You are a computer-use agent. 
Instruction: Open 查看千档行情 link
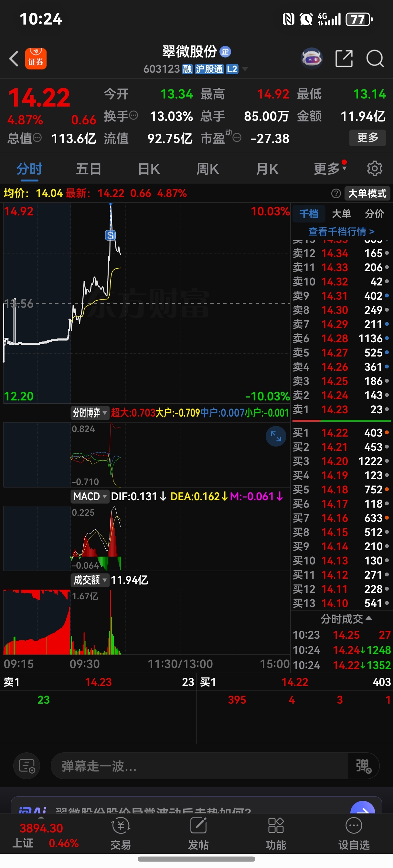[x=341, y=231]
